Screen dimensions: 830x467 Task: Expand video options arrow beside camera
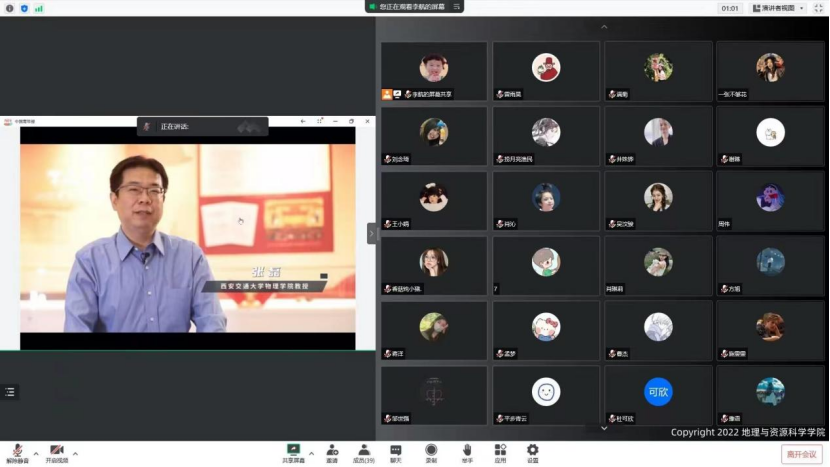[x=75, y=454]
